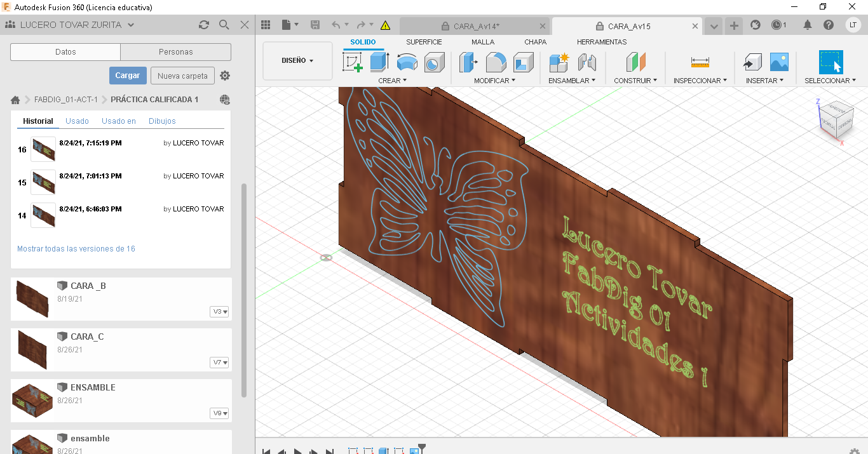The image size is (868, 454).
Task: Click the Cargar button
Action: (128, 76)
